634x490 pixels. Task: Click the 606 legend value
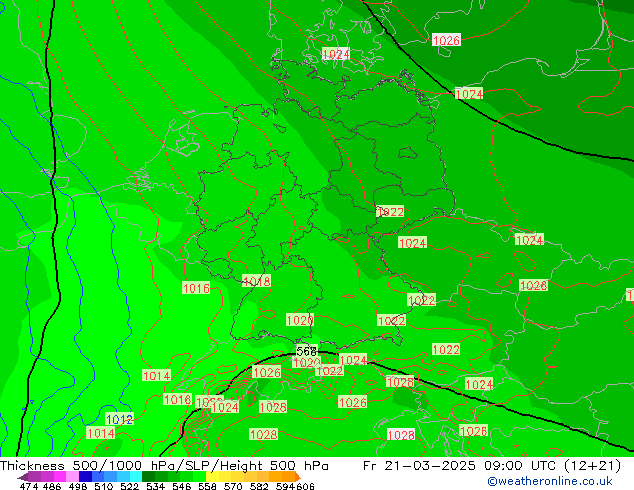coord(305,486)
